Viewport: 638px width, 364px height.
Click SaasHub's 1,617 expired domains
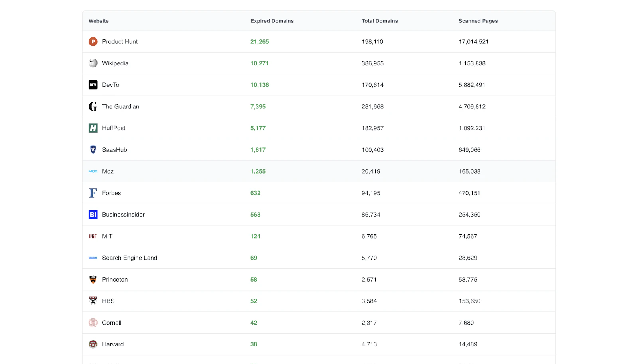click(258, 150)
